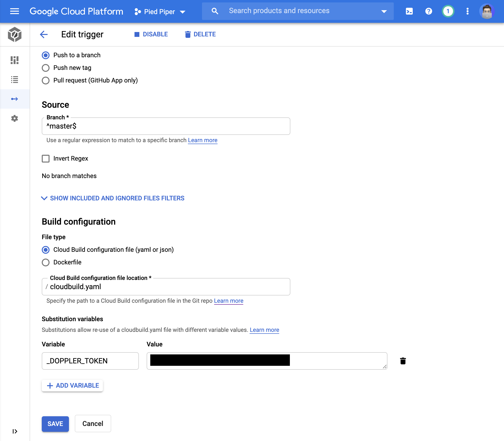Expand the search bar dropdown arrow
The width and height of the screenshot is (504, 441).
coord(384,11)
